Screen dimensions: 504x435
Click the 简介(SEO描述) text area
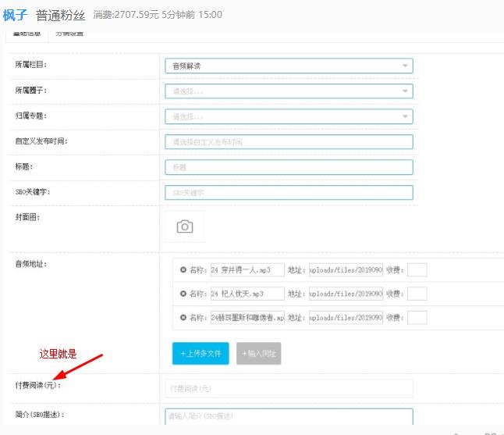(x=288, y=416)
